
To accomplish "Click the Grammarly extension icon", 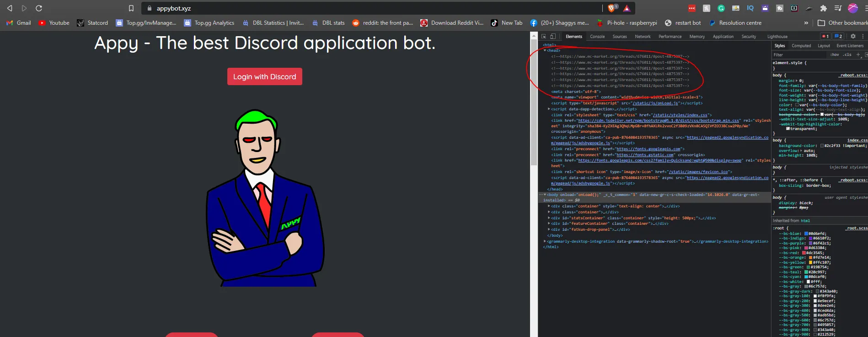I will pos(721,8).
